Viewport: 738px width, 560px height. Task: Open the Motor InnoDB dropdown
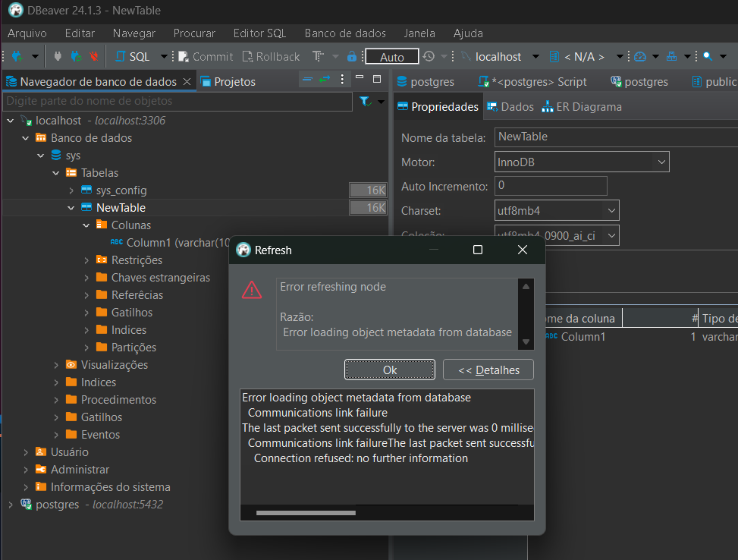(x=661, y=162)
